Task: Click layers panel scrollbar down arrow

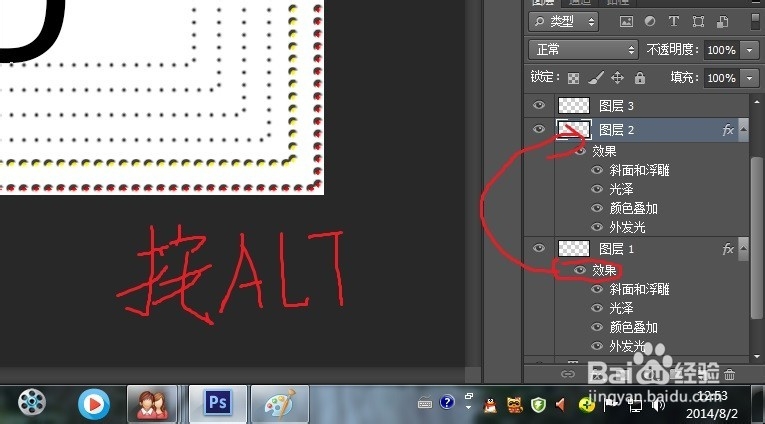Action: tap(757, 357)
